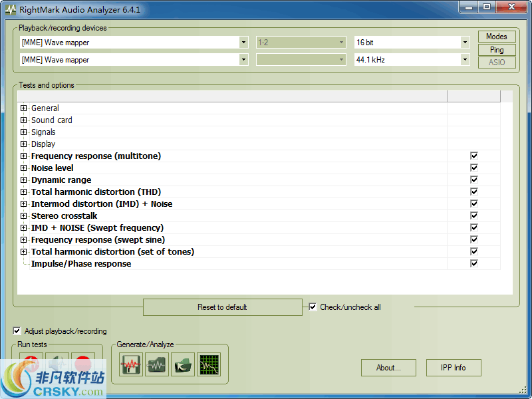Select the Impulse/Phase response row label

(x=81, y=263)
